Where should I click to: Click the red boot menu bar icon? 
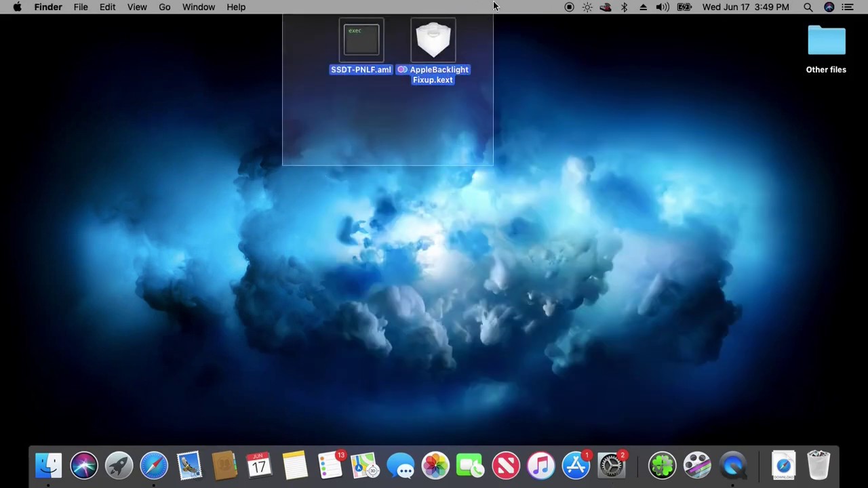tap(606, 7)
